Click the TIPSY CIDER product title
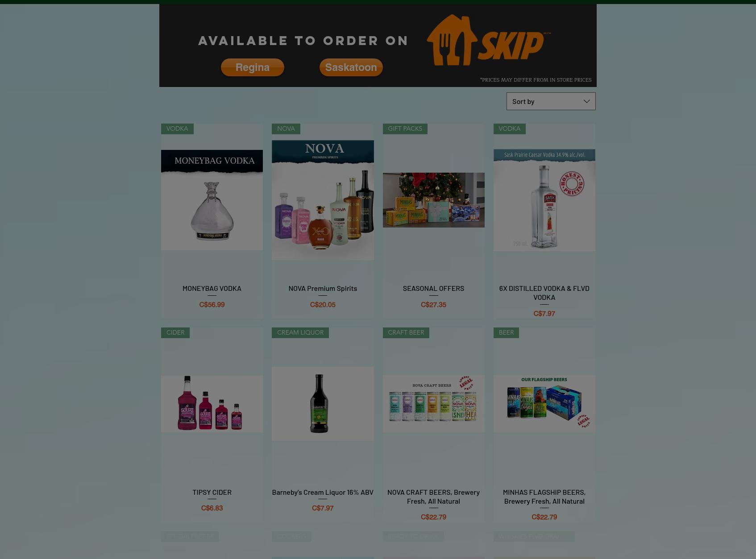 click(212, 492)
